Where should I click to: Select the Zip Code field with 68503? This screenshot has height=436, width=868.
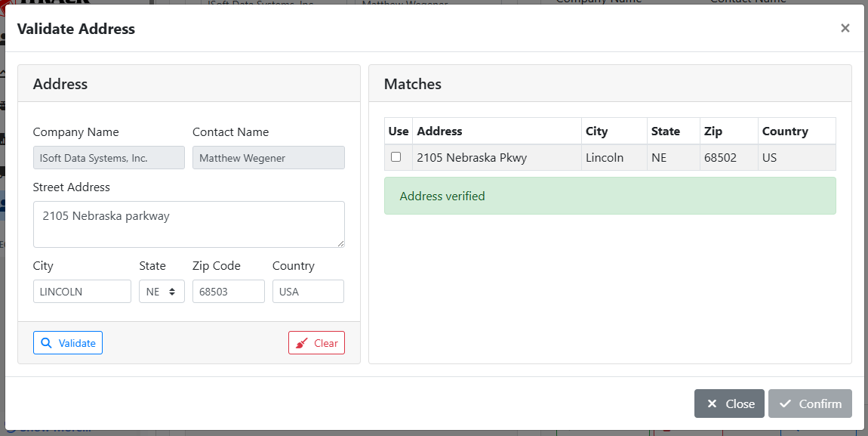click(x=228, y=292)
